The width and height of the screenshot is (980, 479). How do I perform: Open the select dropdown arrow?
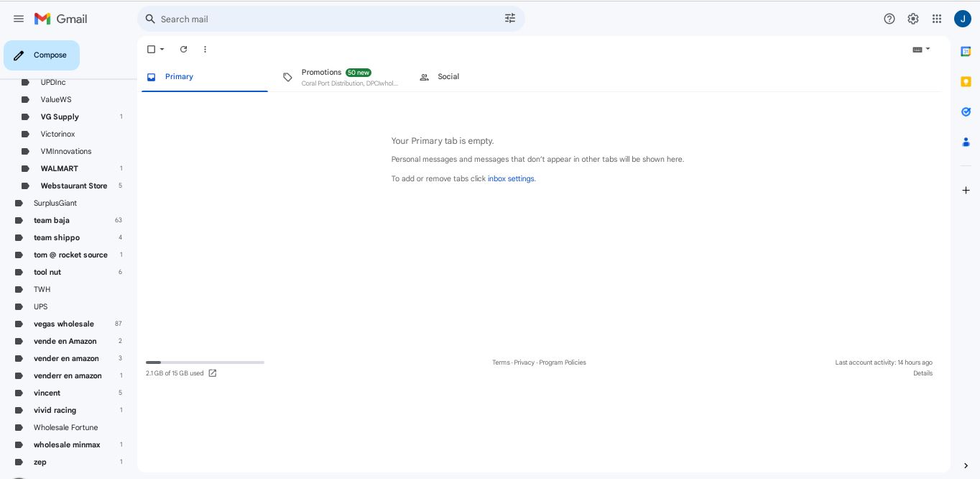[x=162, y=49]
